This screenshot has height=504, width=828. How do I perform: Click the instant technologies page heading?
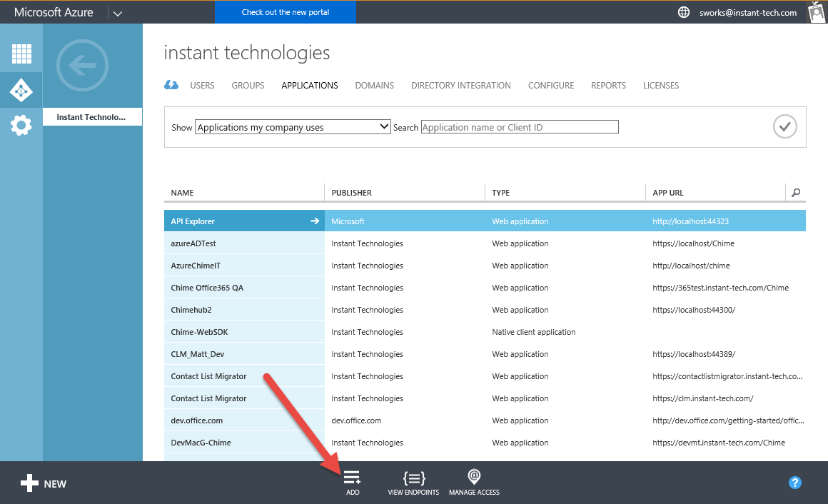pyautogui.click(x=246, y=52)
